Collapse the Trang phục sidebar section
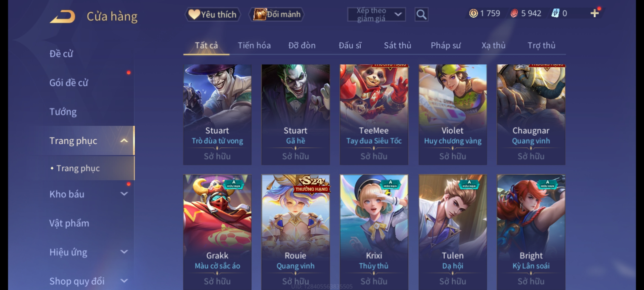Image resolution: width=644 pixels, height=290 pixels. pos(124,141)
